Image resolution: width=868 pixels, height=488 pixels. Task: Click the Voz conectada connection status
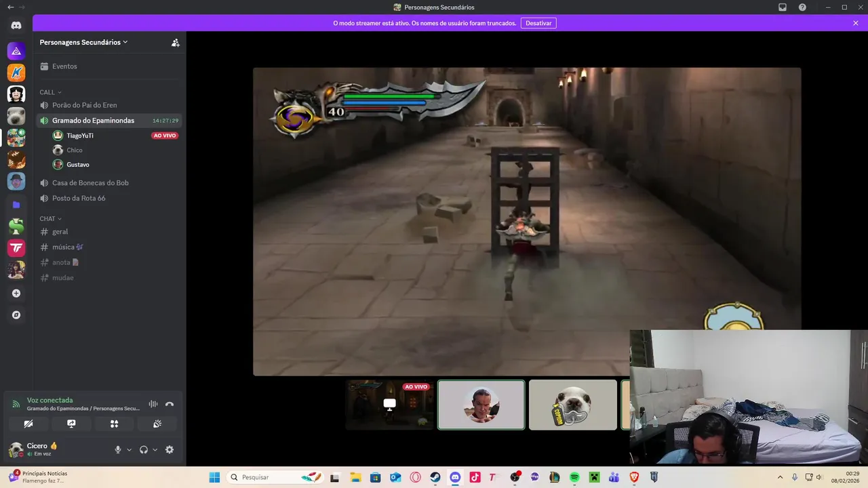50,400
